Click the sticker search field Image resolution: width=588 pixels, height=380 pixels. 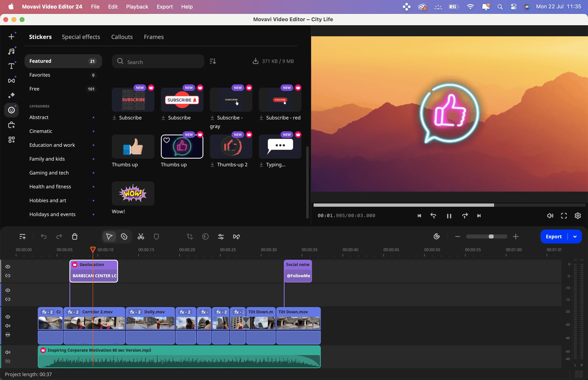click(x=158, y=62)
